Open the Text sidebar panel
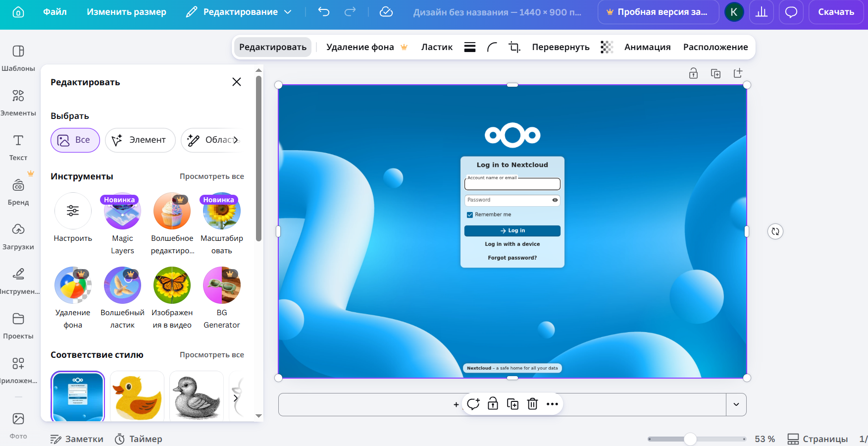The width and height of the screenshot is (868, 446). pyautogui.click(x=18, y=147)
